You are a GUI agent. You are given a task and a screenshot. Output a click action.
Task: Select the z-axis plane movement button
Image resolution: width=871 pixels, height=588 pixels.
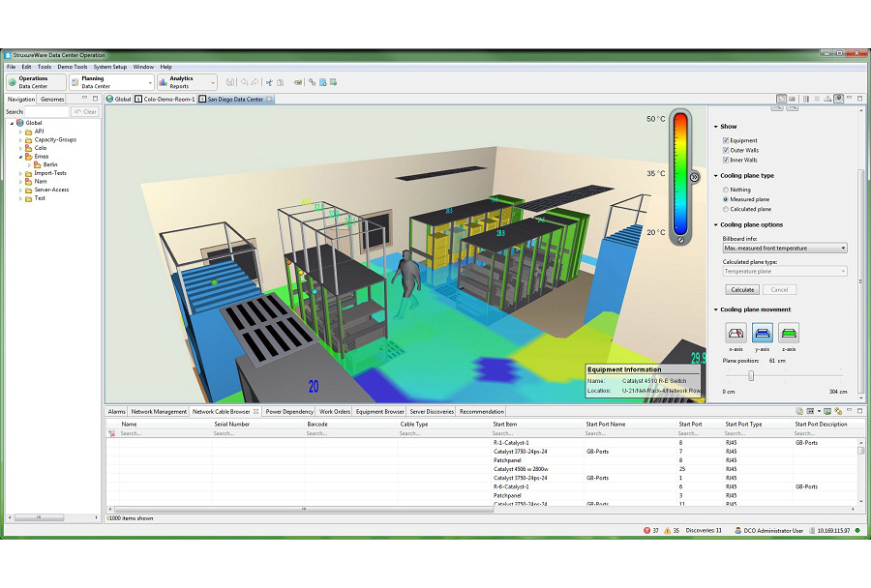pyautogui.click(x=789, y=333)
